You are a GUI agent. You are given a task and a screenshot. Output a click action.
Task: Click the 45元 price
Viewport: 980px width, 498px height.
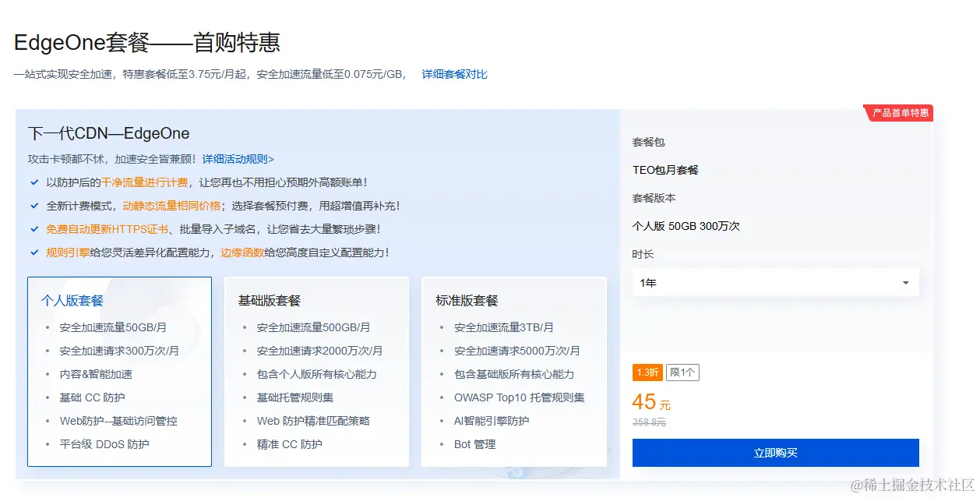[x=651, y=402]
